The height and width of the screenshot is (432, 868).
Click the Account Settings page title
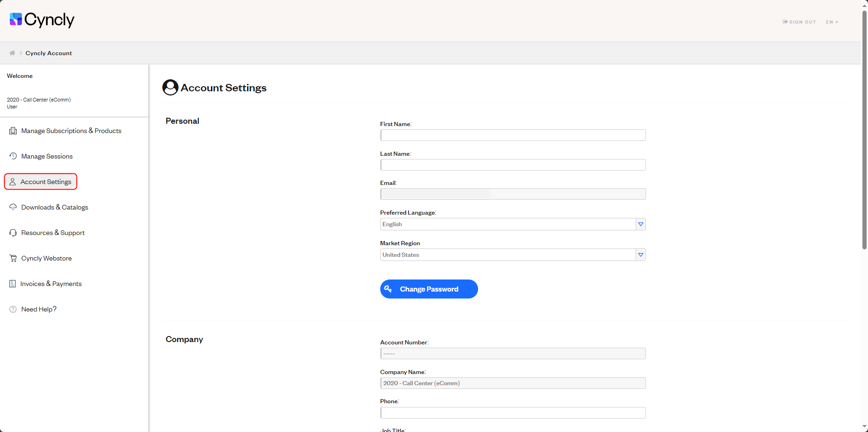[x=223, y=88]
